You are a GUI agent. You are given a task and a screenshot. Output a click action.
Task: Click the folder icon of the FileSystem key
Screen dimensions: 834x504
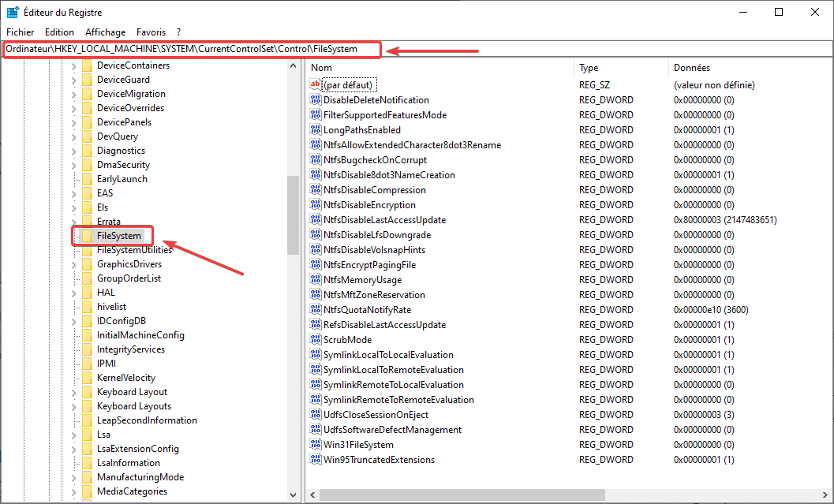coord(88,236)
